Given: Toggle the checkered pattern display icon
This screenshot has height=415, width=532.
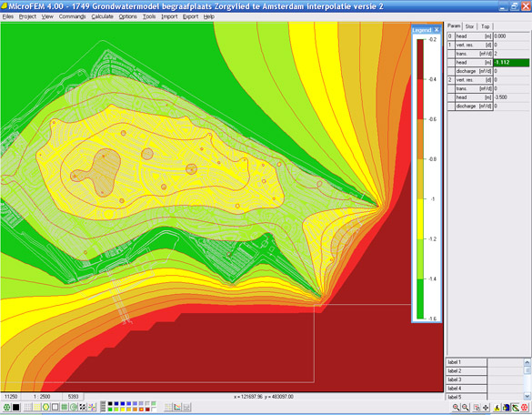Looking at the screenshot, I should (x=83, y=407).
